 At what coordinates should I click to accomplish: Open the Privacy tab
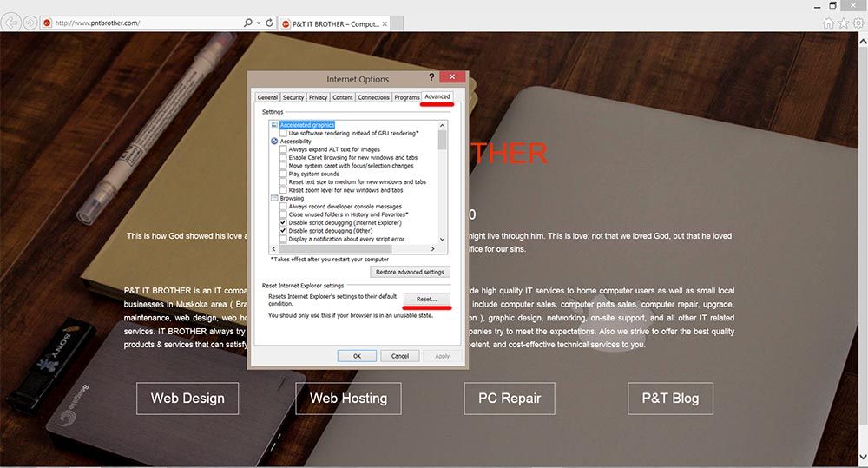(x=319, y=97)
